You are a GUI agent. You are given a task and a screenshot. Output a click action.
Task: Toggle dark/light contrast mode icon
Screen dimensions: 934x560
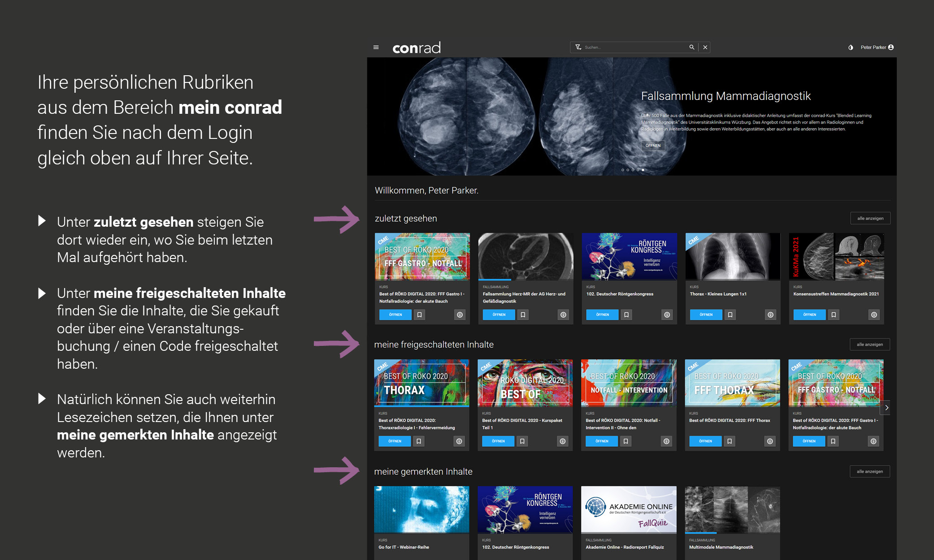tap(851, 47)
